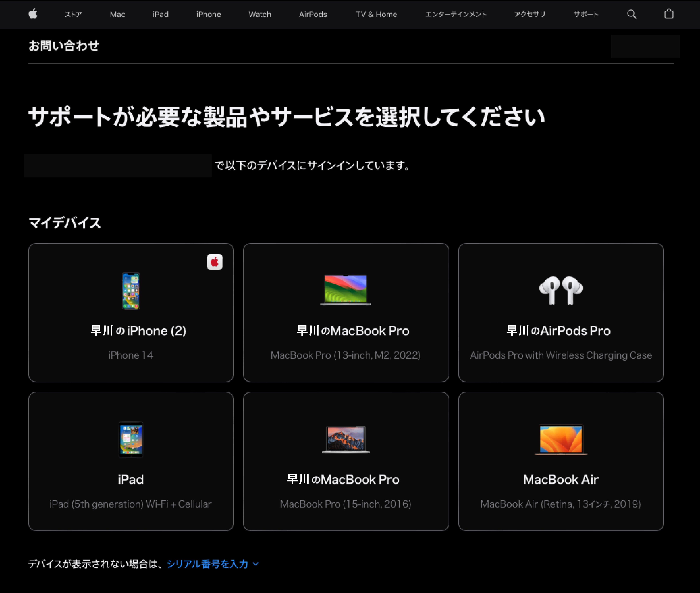Click the red AppleCare badge on the iPhone card
The width and height of the screenshot is (700, 593).
(215, 262)
